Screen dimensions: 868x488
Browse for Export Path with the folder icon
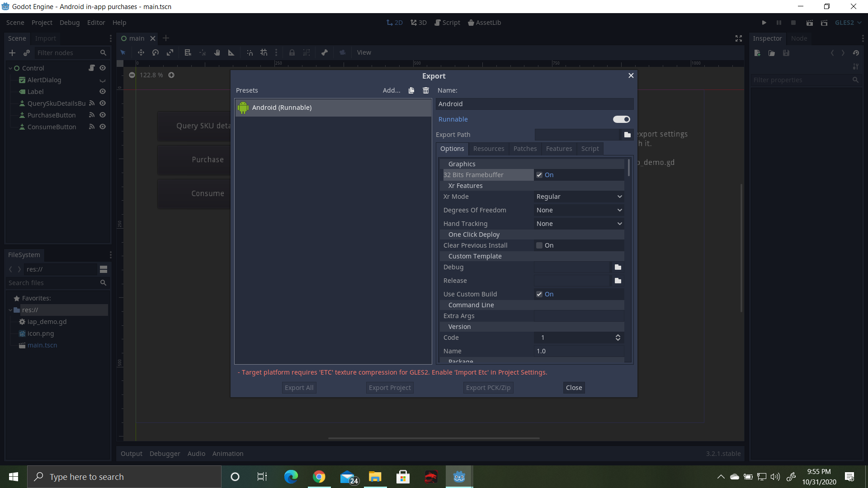point(627,135)
